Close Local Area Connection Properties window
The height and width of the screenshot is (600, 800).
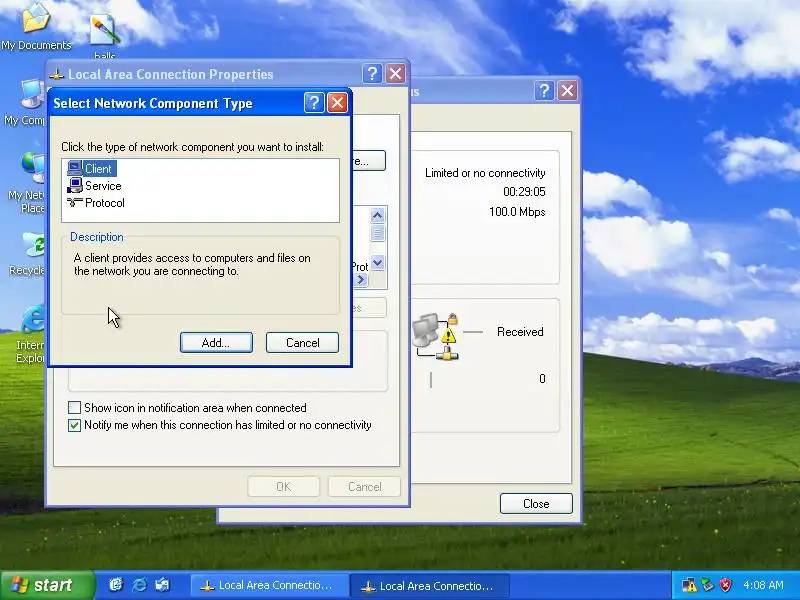pyautogui.click(x=395, y=74)
